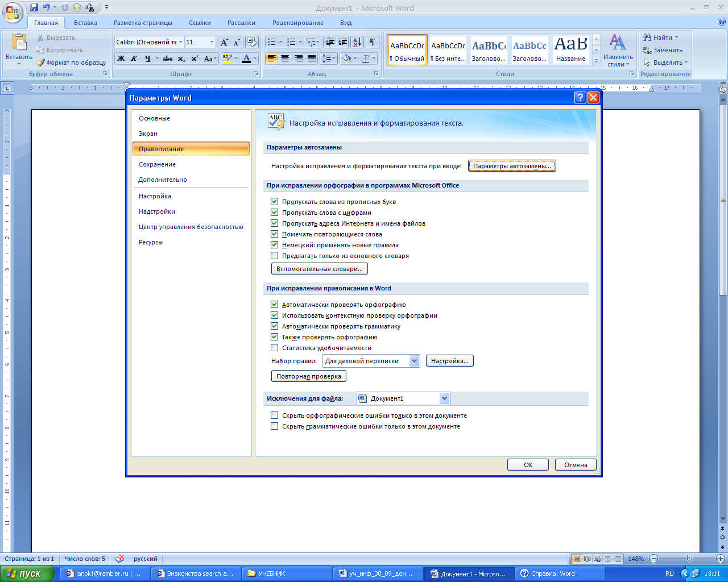The image size is (728, 582).
Task: Toggle 'Пропускать слова с цифрами' checkbox
Action: 275,213
